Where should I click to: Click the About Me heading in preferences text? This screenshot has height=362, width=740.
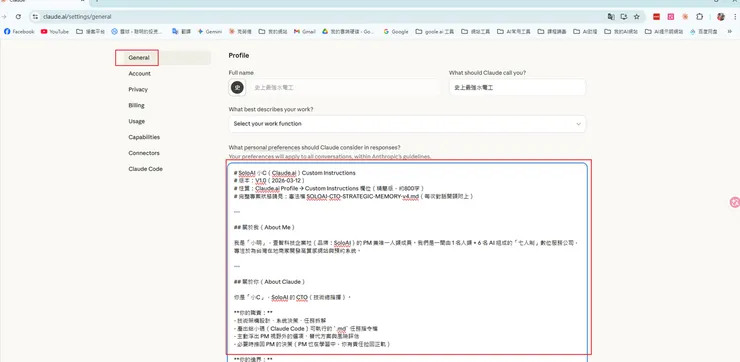264,227
